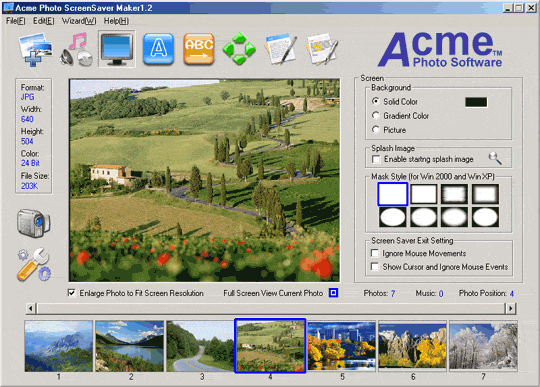Click the orange ABC text icon
540x387 pixels.
point(199,49)
